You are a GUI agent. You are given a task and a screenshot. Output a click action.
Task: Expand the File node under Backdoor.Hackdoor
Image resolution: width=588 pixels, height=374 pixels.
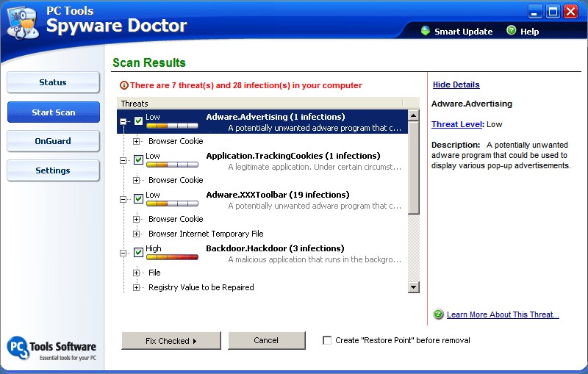pos(136,273)
